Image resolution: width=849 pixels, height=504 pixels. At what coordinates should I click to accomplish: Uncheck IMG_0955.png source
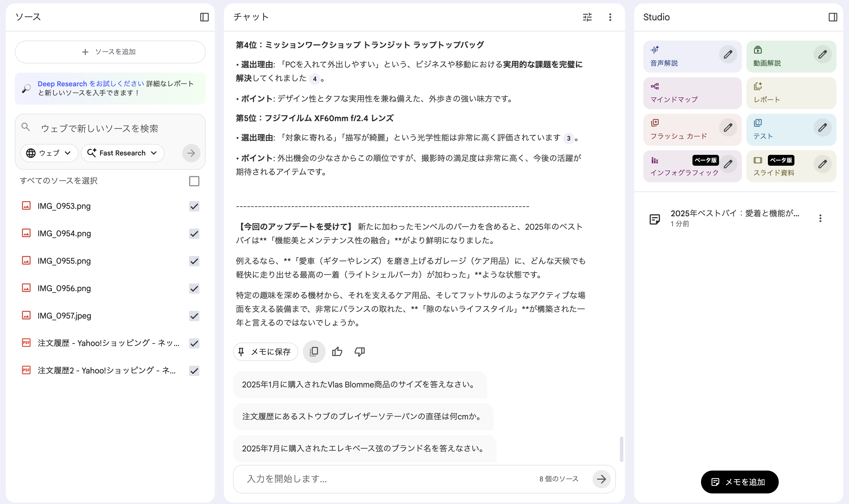[194, 261]
